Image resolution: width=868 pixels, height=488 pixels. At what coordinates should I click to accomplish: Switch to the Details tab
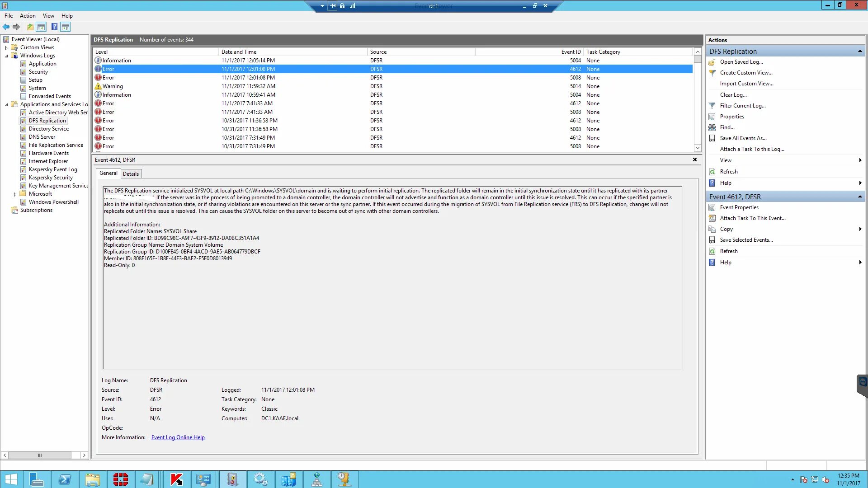pyautogui.click(x=131, y=174)
